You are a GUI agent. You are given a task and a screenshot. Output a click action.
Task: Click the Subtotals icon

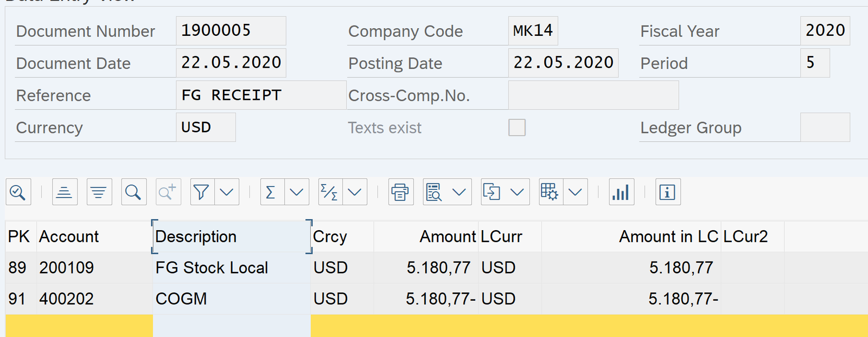tap(330, 192)
